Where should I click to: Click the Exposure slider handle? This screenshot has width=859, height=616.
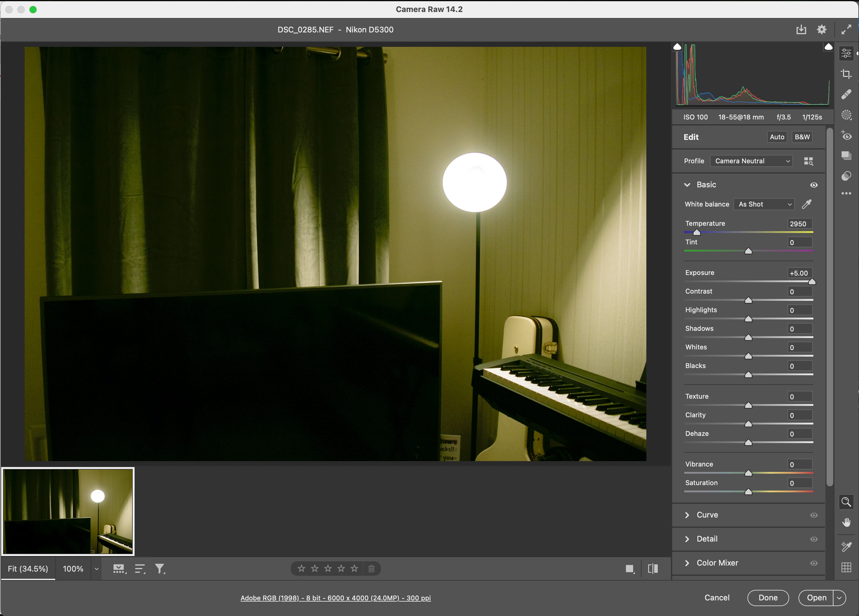(x=812, y=282)
